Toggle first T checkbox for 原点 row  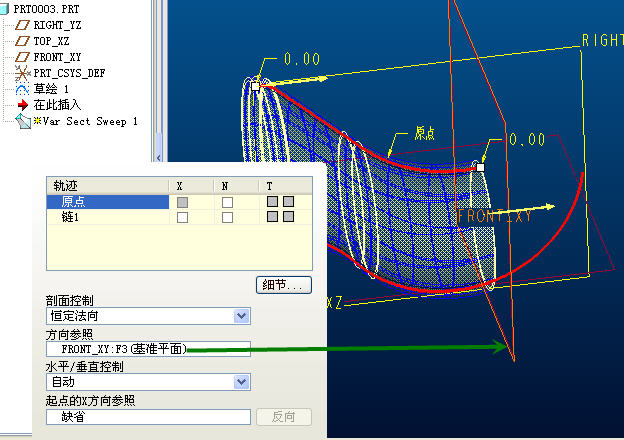click(272, 202)
